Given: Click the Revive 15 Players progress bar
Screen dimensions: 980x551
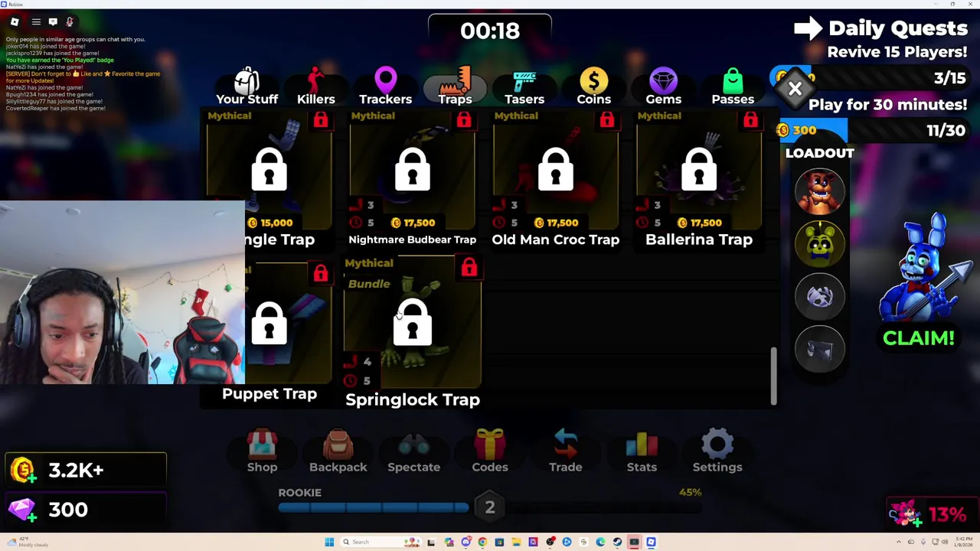Looking at the screenshot, I should 869,77.
